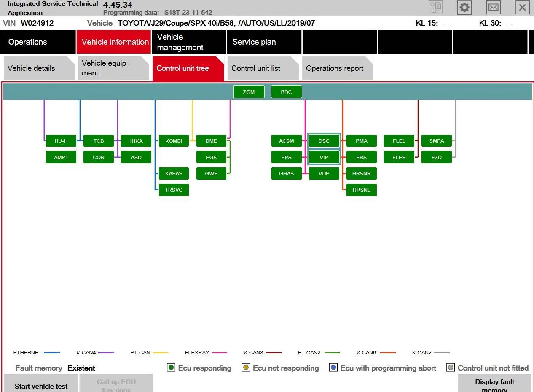The width and height of the screenshot is (534, 392).
Task: Choose the HRSNL control unit node
Action: tap(361, 190)
